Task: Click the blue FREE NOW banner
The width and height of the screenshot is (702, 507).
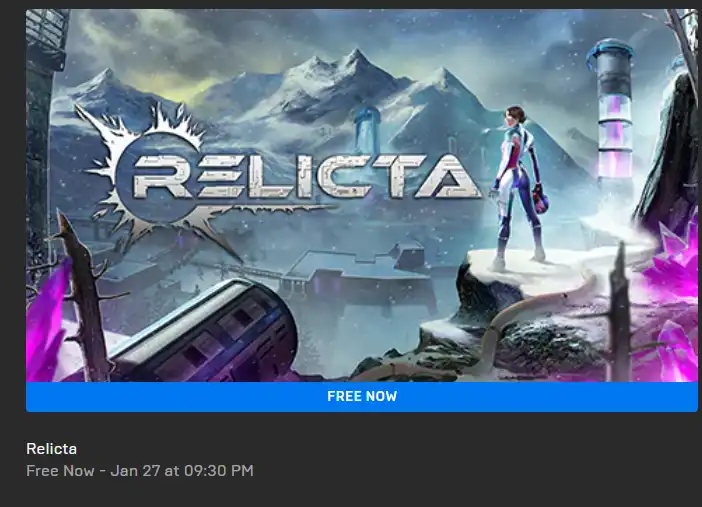Action: point(362,396)
